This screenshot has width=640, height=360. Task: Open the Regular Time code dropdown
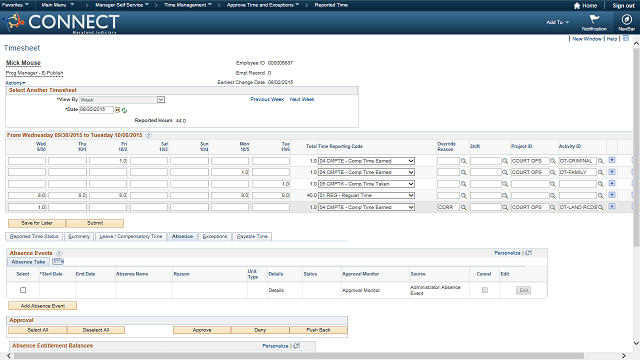366,196
